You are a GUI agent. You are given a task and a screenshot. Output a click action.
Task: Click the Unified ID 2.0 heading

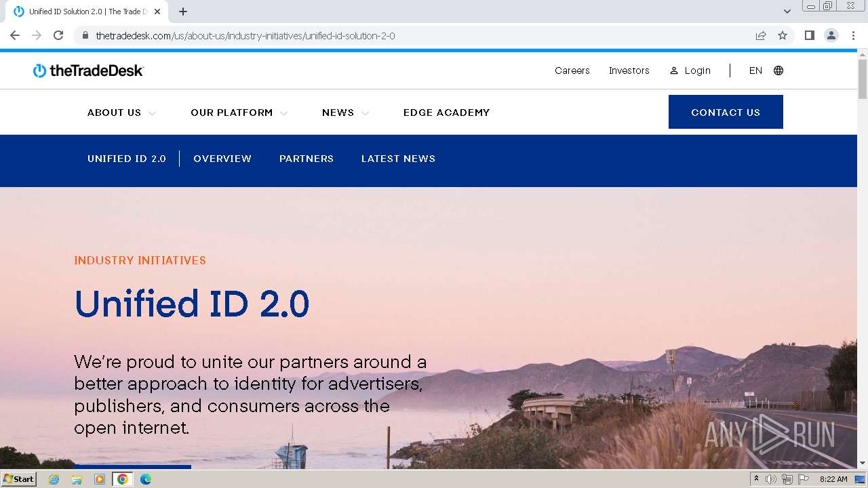pos(192,304)
